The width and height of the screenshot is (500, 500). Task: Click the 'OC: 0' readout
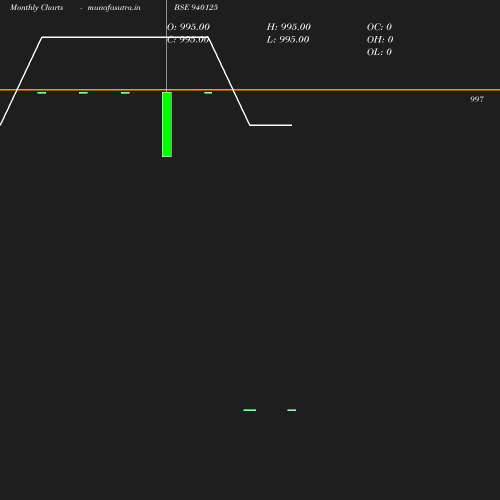[x=379, y=27]
